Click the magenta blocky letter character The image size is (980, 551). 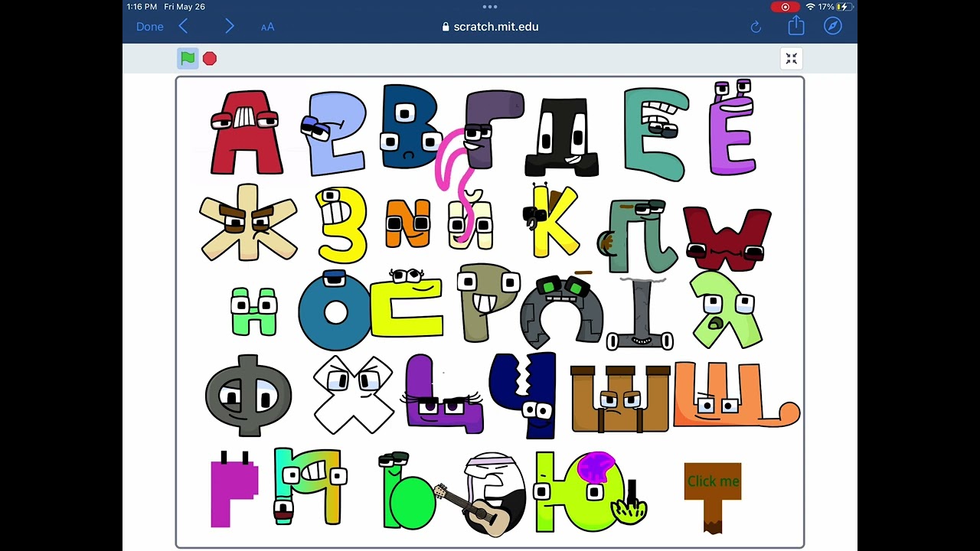pos(234,488)
